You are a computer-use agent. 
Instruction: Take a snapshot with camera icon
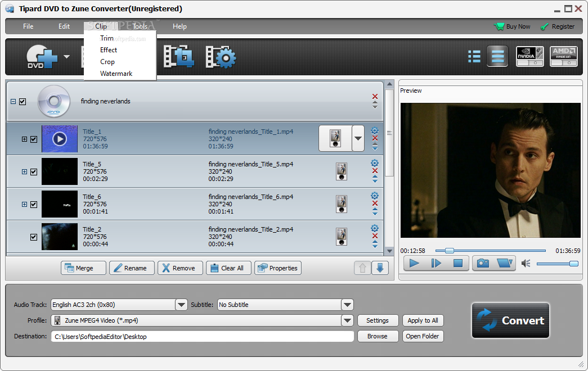483,263
